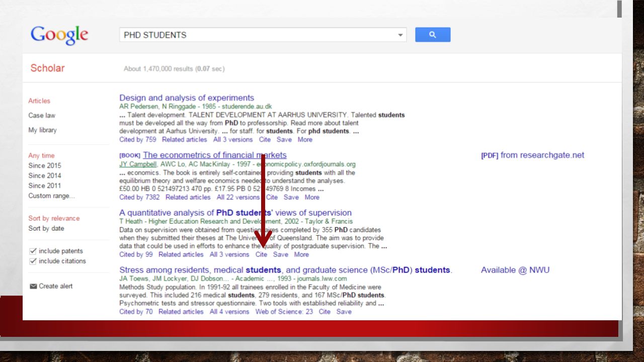Select Case law in the sidebar
644x362 pixels.
[x=42, y=115]
